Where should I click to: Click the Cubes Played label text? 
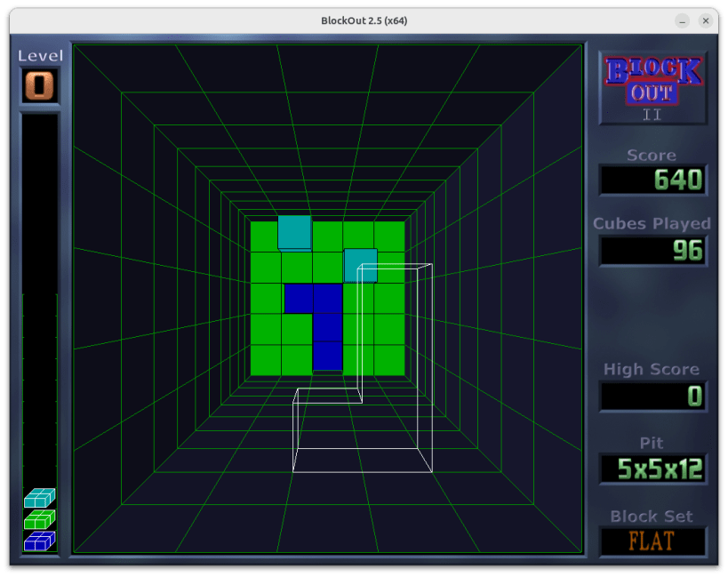tap(652, 224)
